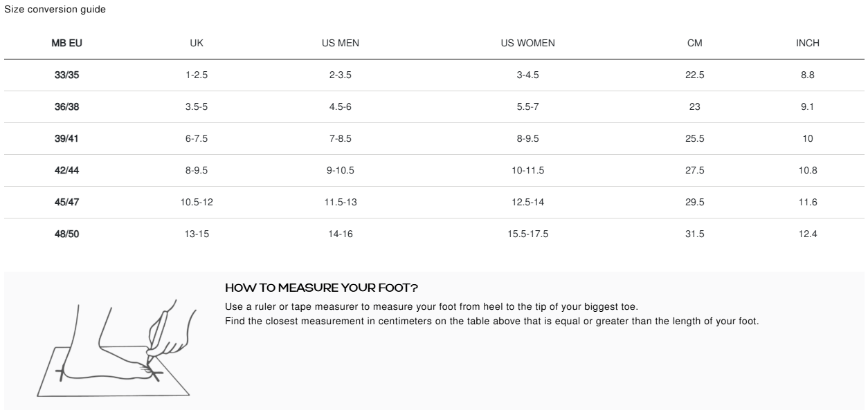This screenshot has height=410, width=868.
Task: Select the 42/44 size row label
Action: point(67,170)
